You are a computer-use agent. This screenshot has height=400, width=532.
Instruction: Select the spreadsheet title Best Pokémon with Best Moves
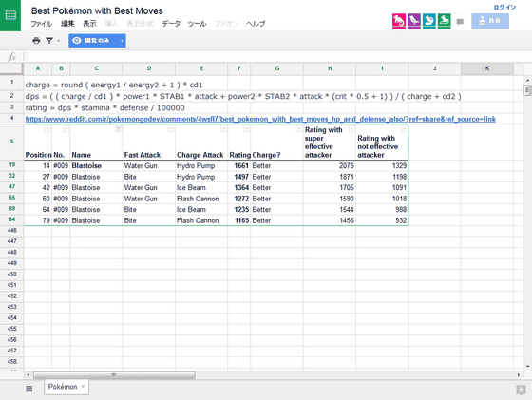(x=97, y=10)
